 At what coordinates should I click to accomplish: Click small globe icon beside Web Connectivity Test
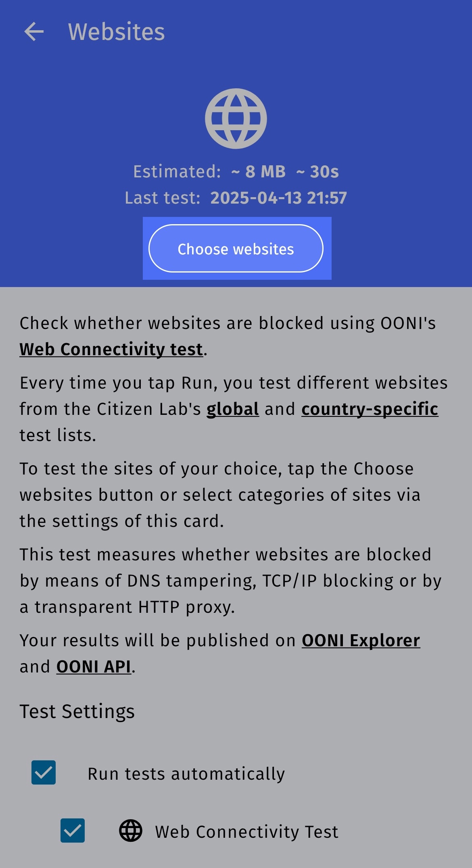131,831
